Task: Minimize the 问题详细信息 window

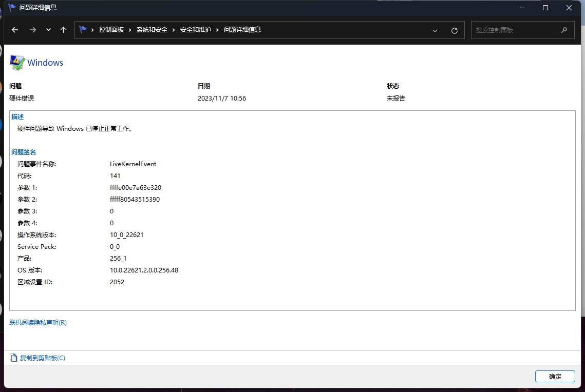Action: pos(522,8)
